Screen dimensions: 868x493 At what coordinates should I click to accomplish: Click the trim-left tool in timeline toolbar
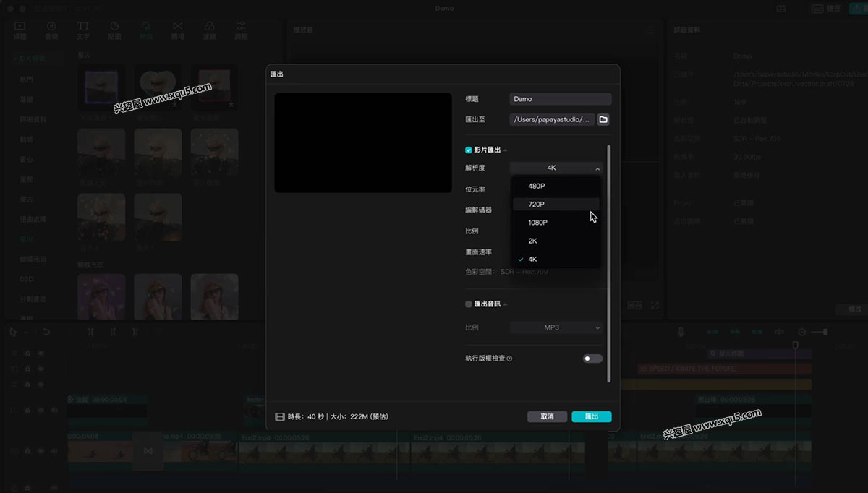114,332
